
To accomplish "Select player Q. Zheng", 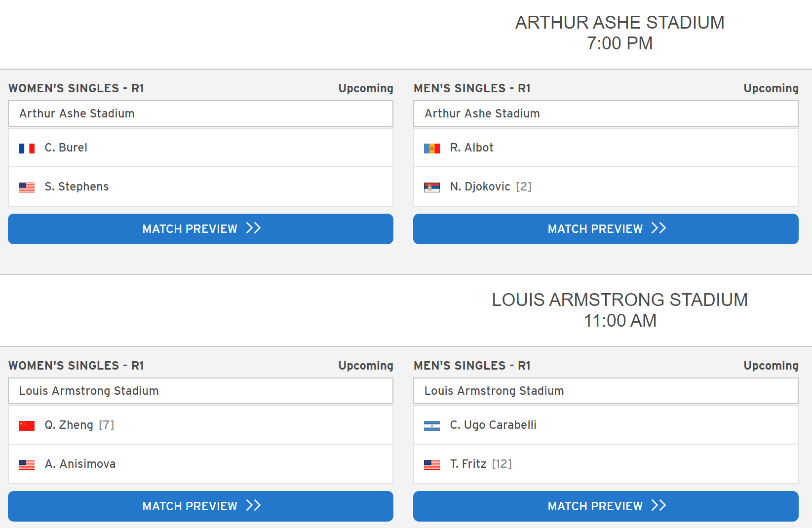I will click(69, 425).
